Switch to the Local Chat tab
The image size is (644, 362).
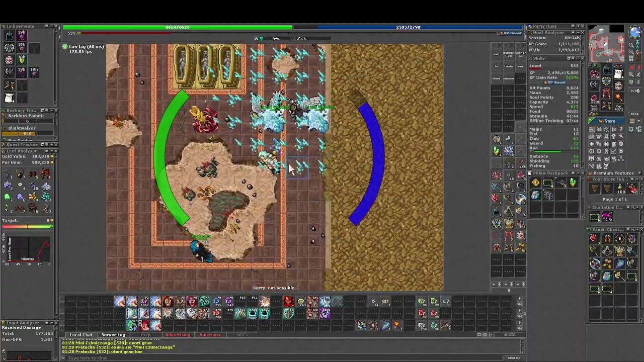click(81, 335)
